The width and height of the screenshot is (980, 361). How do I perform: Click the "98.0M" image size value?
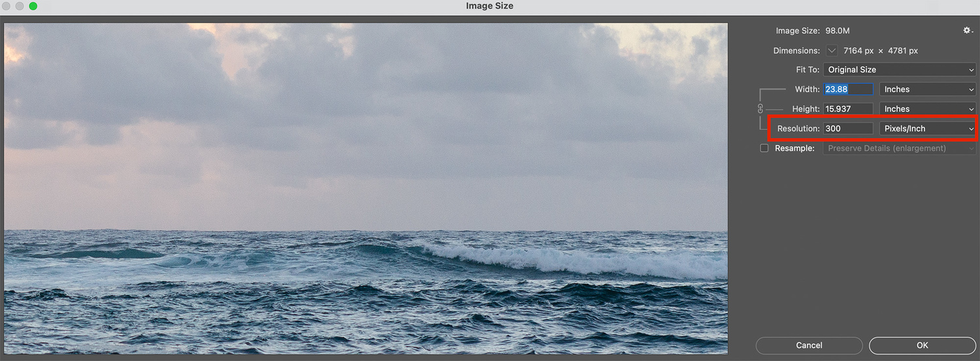838,31
